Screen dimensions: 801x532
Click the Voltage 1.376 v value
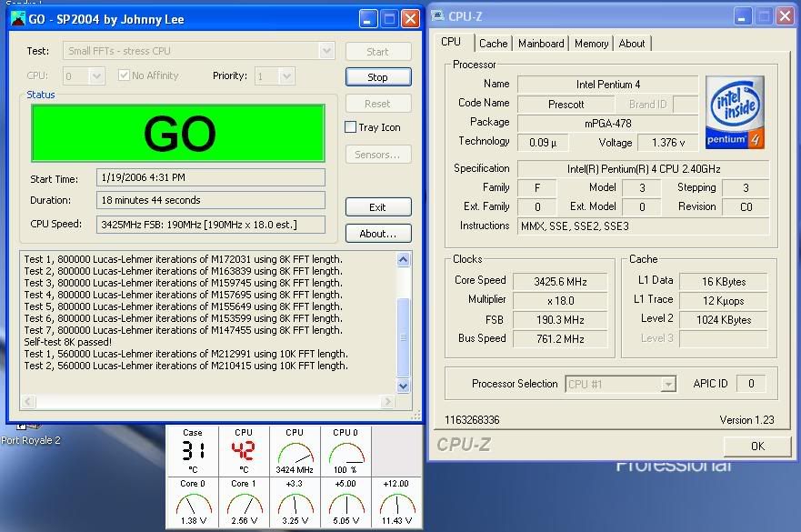pos(667,143)
